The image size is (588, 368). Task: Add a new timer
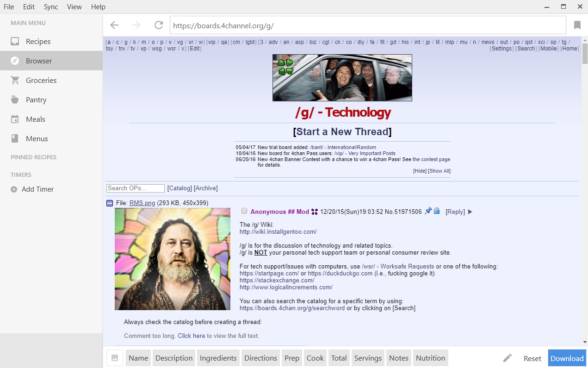[32, 189]
